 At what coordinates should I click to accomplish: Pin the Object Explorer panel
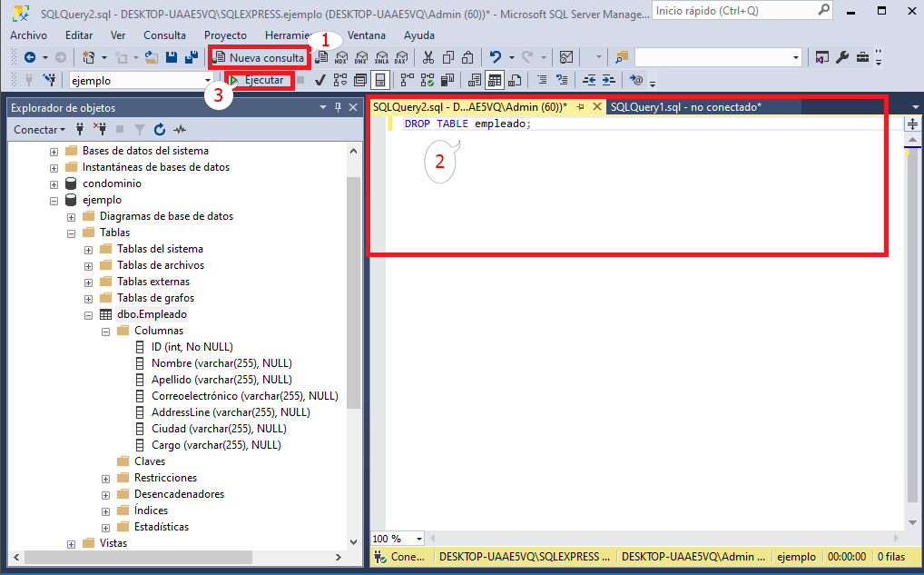[339, 107]
